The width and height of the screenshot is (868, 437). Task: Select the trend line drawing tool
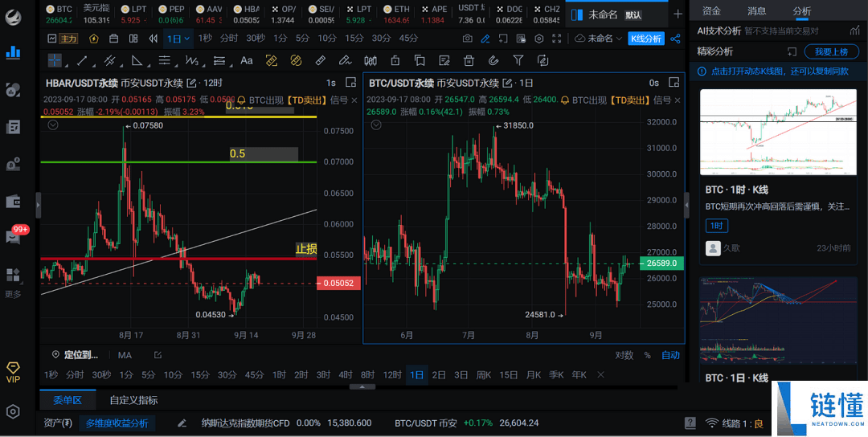(82, 60)
